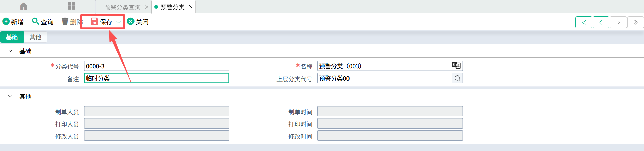Open lookup search for 上层分类代号
The width and height of the screenshot is (644, 151).
tap(457, 78)
